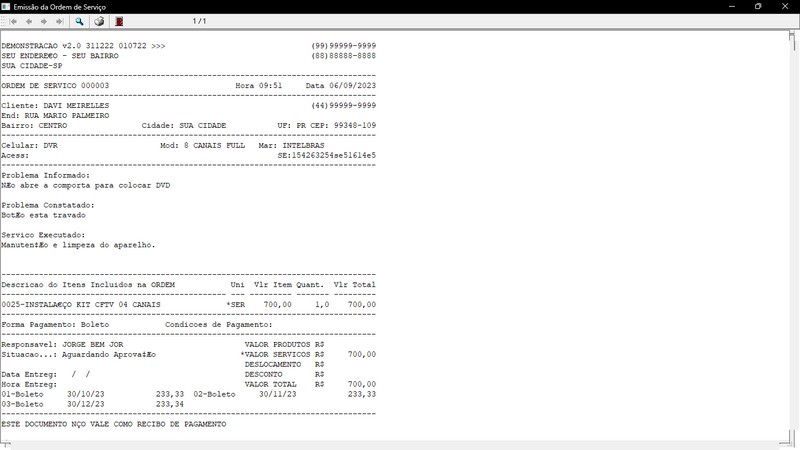The height and width of the screenshot is (450, 800).
Task: Close the Emissão da Ordem de Serviço window
Action: click(785, 7)
